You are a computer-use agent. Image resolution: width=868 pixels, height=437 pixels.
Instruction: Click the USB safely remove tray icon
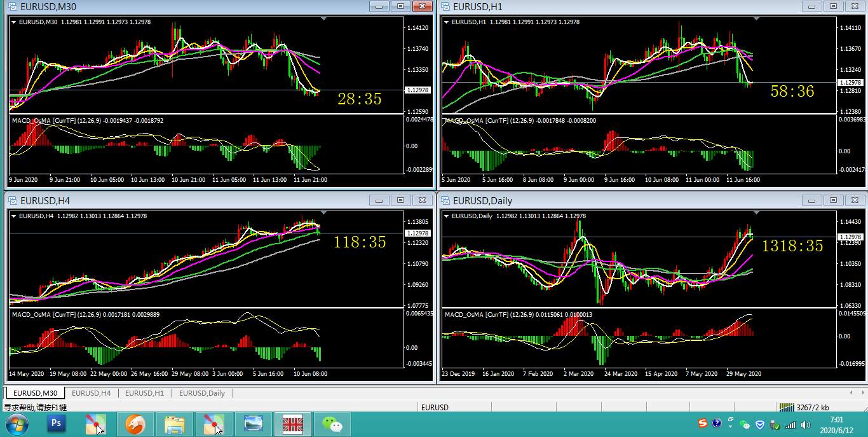click(x=775, y=424)
